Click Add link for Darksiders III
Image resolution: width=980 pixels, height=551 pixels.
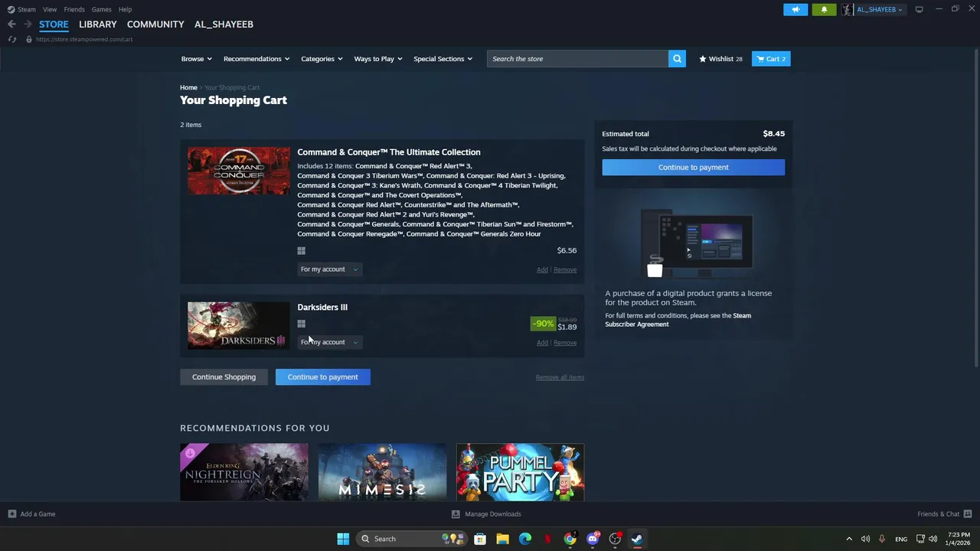pos(542,343)
